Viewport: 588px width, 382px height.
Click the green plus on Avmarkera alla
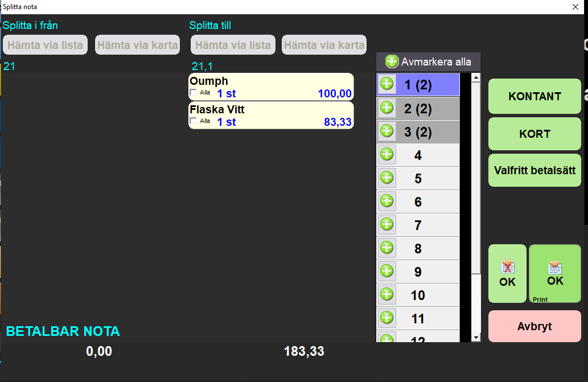tap(392, 61)
